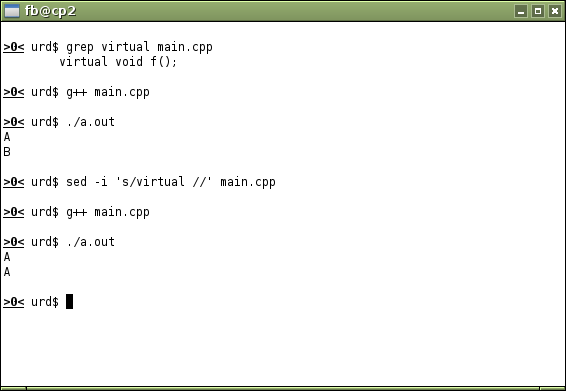The height and width of the screenshot is (391, 566).
Task: Place cursor at the blinking block cursor
Action: (x=69, y=301)
